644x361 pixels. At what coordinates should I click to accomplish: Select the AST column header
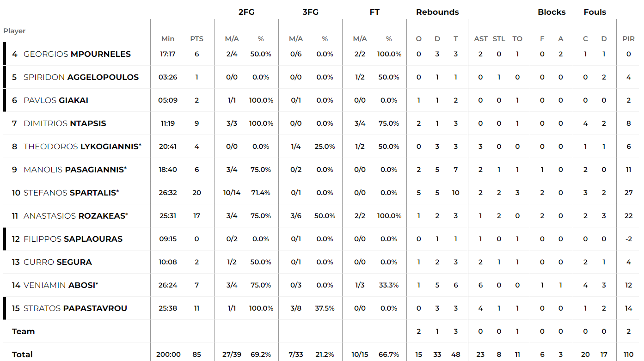tap(481, 39)
